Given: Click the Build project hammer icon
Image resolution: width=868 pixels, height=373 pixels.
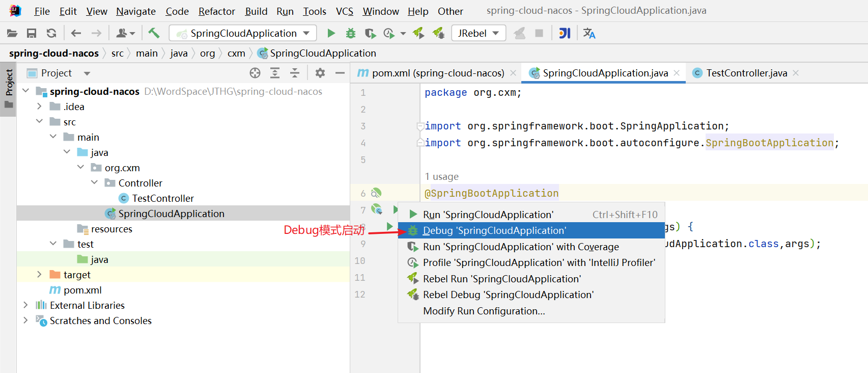Looking at the screenshot, I should 154,34.
